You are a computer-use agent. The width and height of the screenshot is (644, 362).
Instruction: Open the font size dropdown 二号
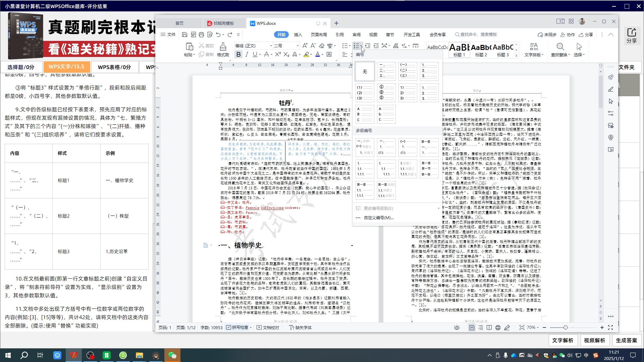coord(297,46)
